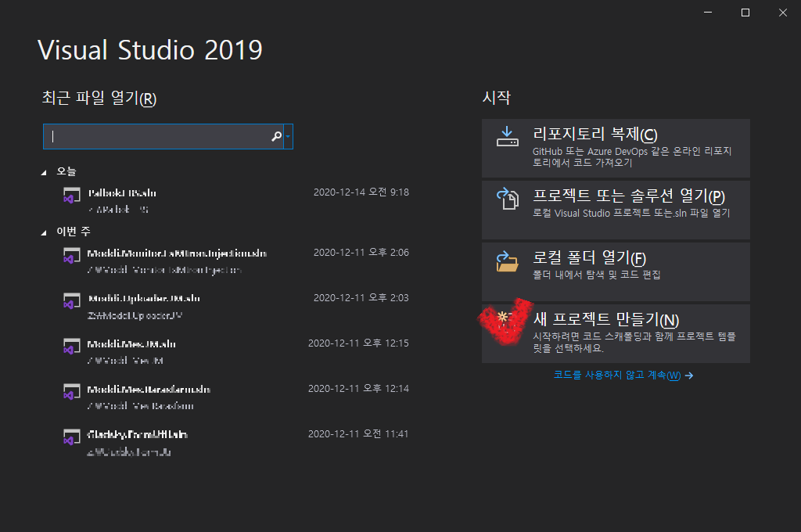
Task: Collapse the 이번 주 group
Action: click(x=44, y=233)
